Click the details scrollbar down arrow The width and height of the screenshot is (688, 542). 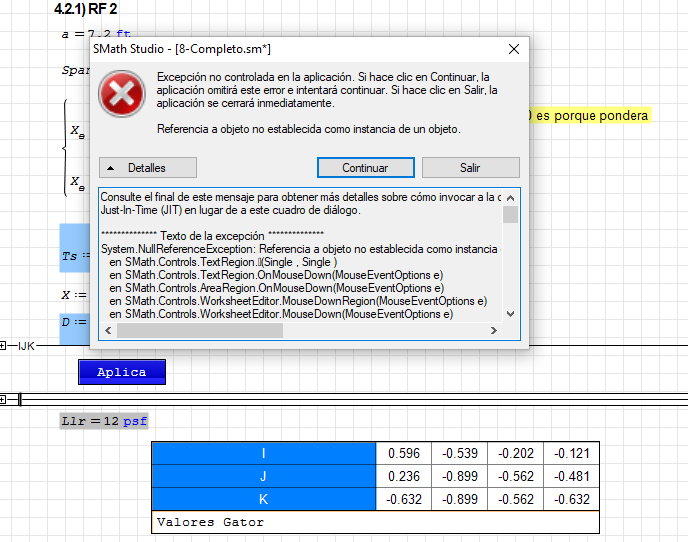[510, 315]
